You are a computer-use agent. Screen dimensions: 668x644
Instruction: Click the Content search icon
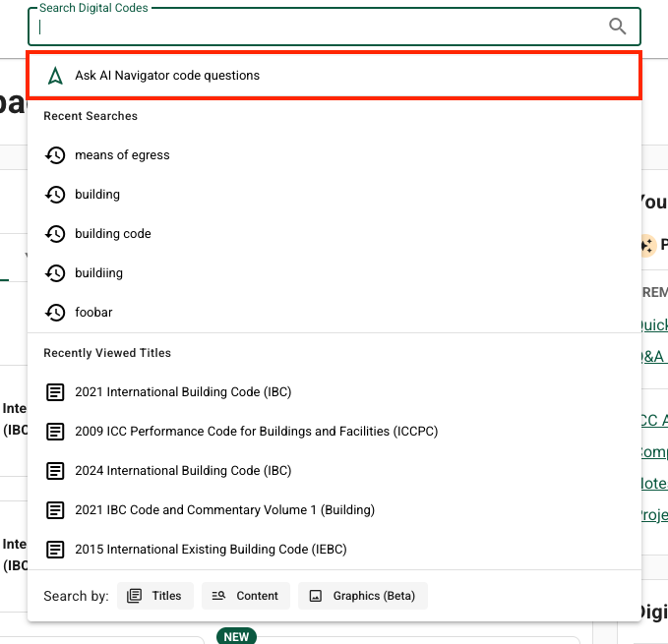tap(218, 596)
